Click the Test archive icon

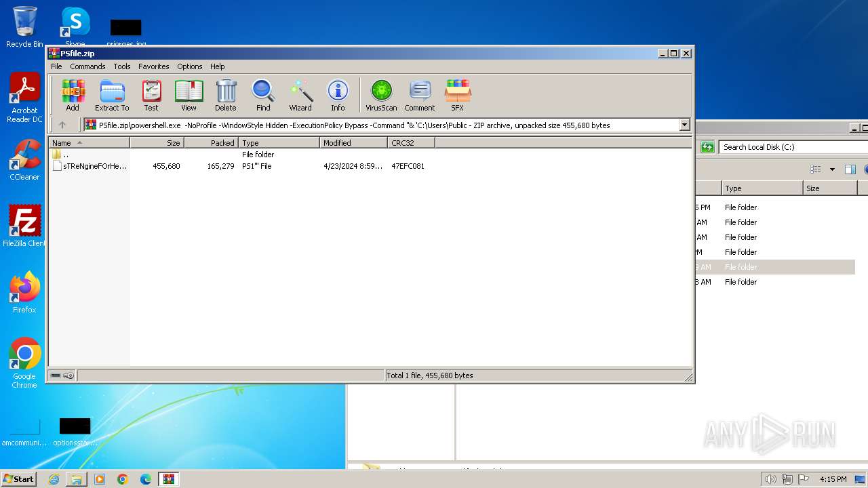click(151, 95)
